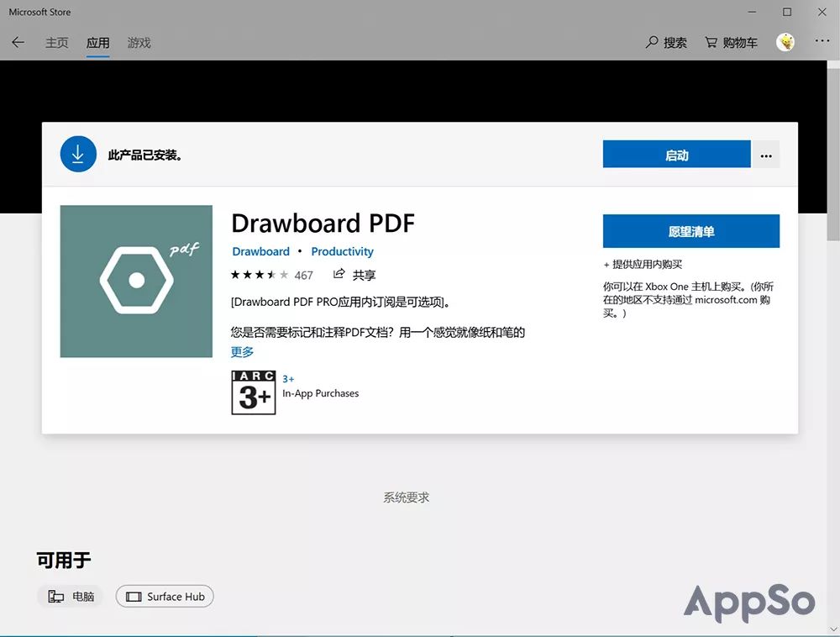Open more options next to 启动
840x637 pixels.
coord(766,155)
